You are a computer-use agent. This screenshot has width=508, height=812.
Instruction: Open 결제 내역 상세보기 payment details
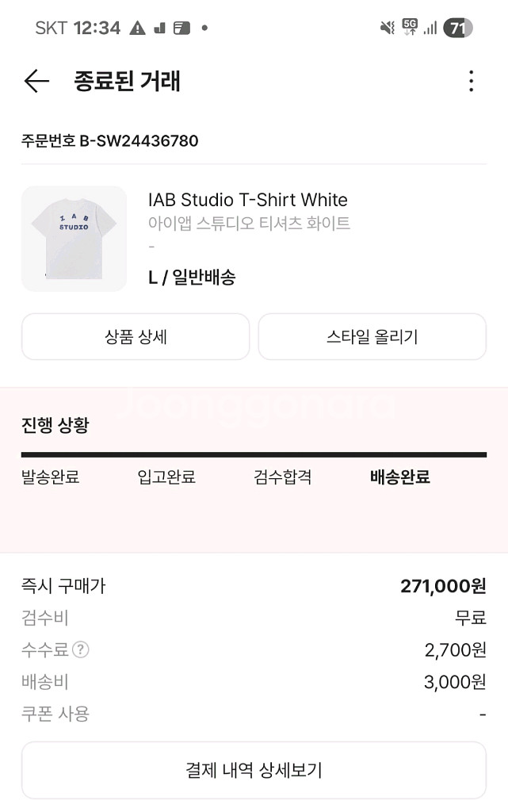point(254,769)
